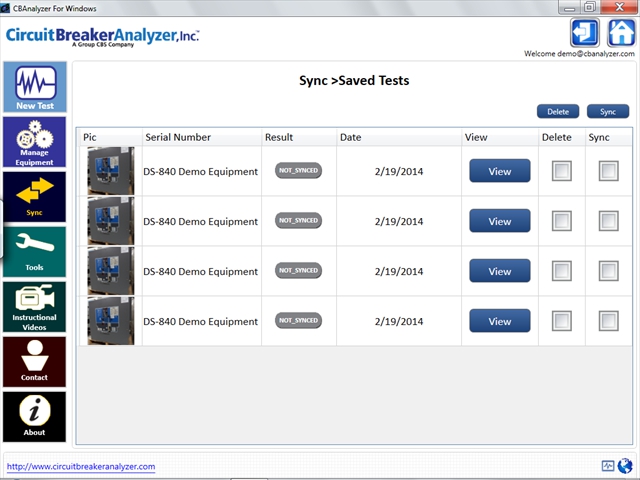Click View button in first test row

tap(500, 171)
